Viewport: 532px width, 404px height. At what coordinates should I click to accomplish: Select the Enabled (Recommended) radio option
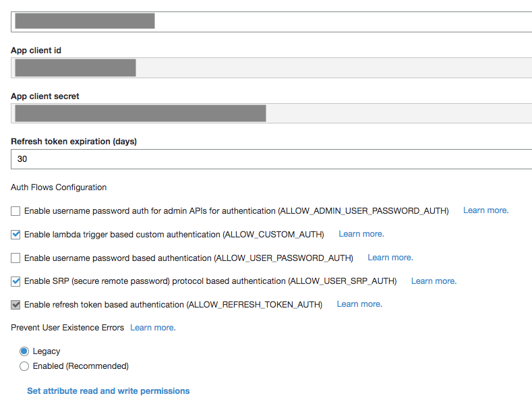tap(24, 366)
